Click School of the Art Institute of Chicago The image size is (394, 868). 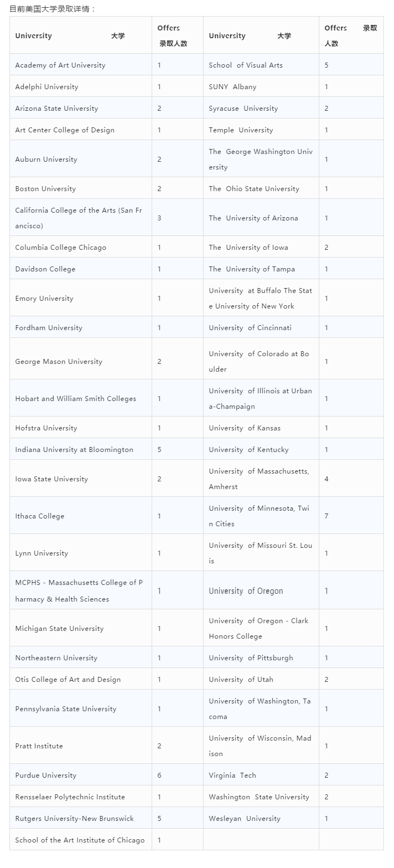point(81,840)
